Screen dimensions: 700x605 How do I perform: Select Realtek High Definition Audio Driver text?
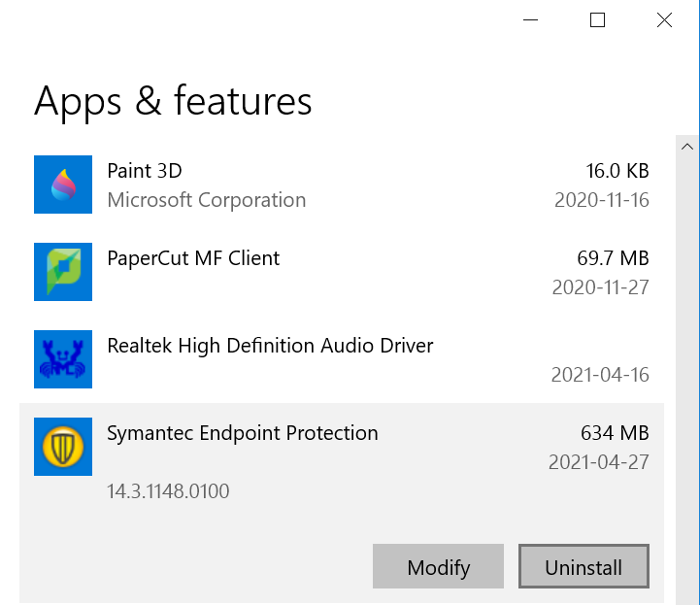270,346
